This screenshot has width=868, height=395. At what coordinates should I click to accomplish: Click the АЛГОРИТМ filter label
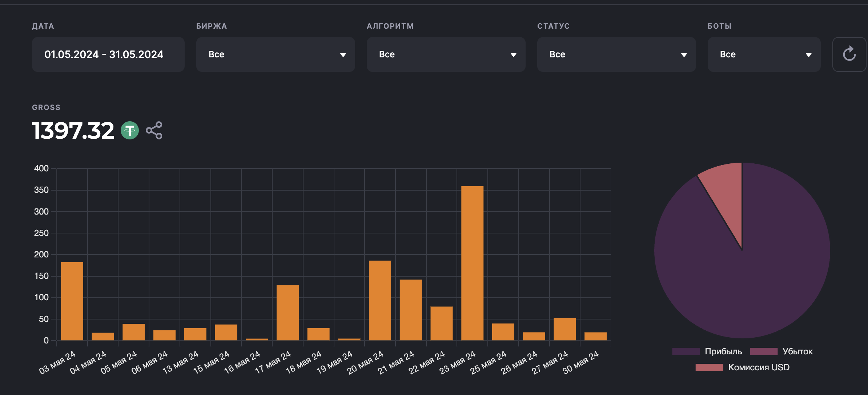coord(390,26)
